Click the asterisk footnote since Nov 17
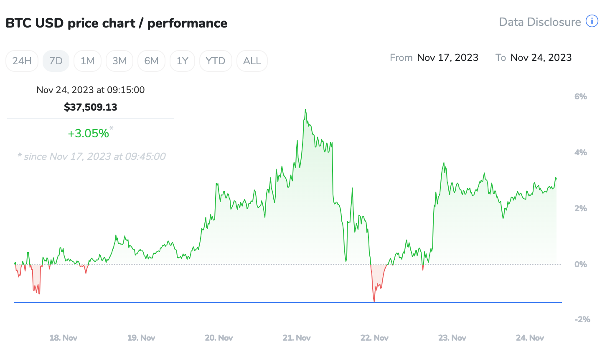The height and width of the screenshot is (364, 615). [91, 156]
